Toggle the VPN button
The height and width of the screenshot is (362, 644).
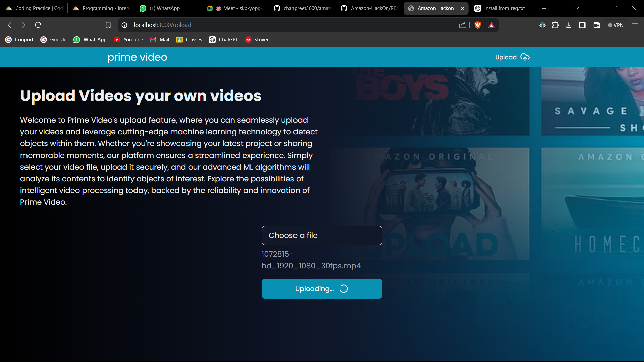616,25
